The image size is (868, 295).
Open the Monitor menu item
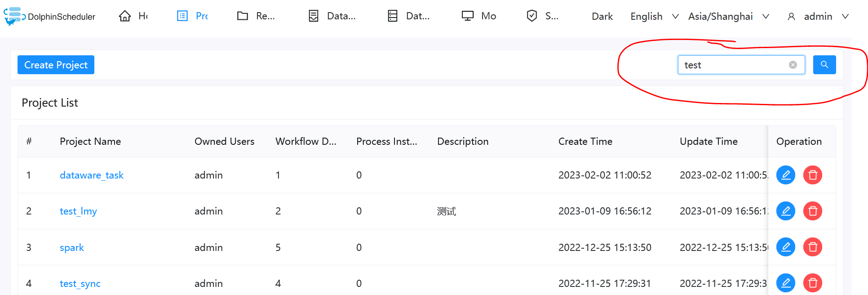[x=479, y=16]
